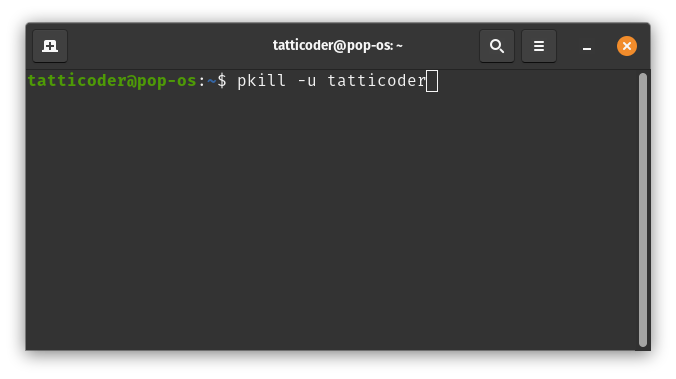
Task: Click the header bar space left of the title
Action: [170, 46]
